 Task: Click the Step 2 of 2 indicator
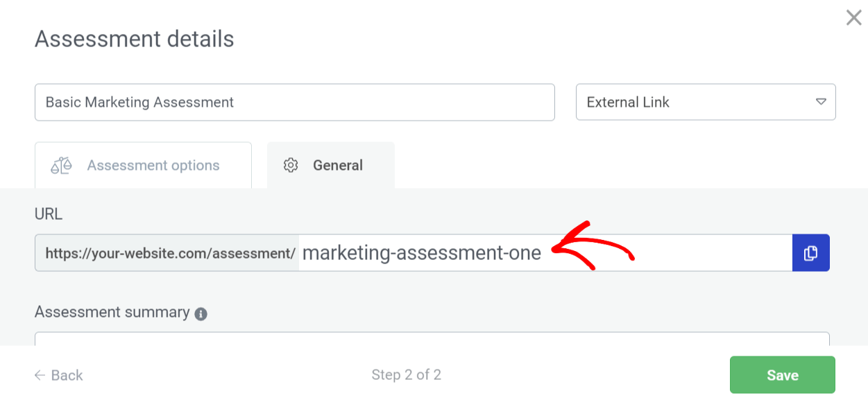click(406, 375)
